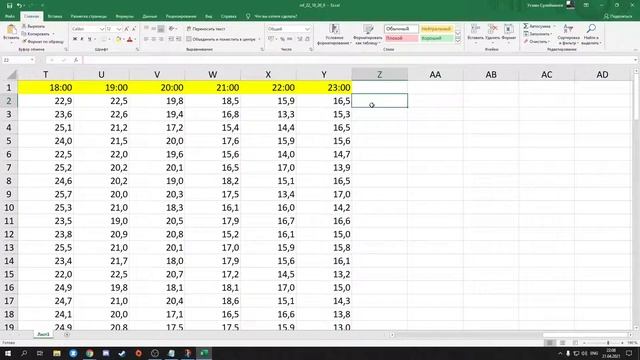This screenshot has width=640, height=360.
Task: Switch to the Data (Данные) tab
Action: click(x=150, y=16)
